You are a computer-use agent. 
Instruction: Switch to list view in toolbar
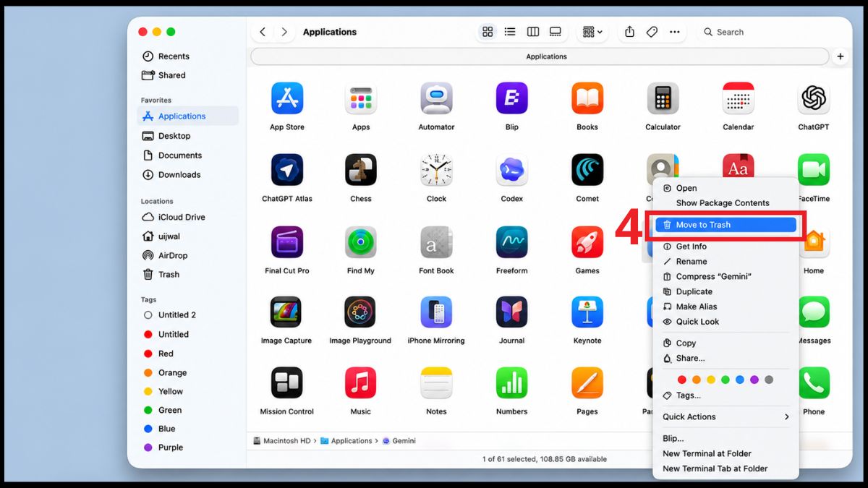[510, 32]
